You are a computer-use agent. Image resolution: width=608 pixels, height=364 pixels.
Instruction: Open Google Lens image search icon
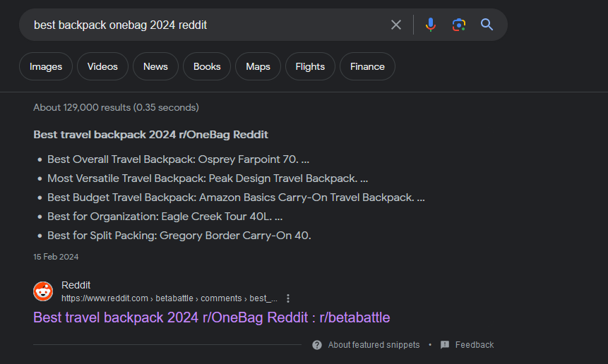point(459,25)
